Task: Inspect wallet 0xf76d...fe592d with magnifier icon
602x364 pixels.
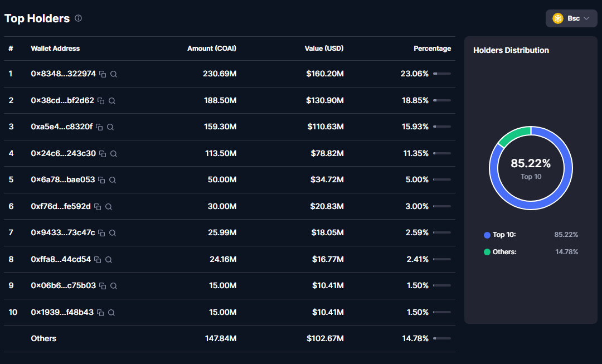Action: 109,207
